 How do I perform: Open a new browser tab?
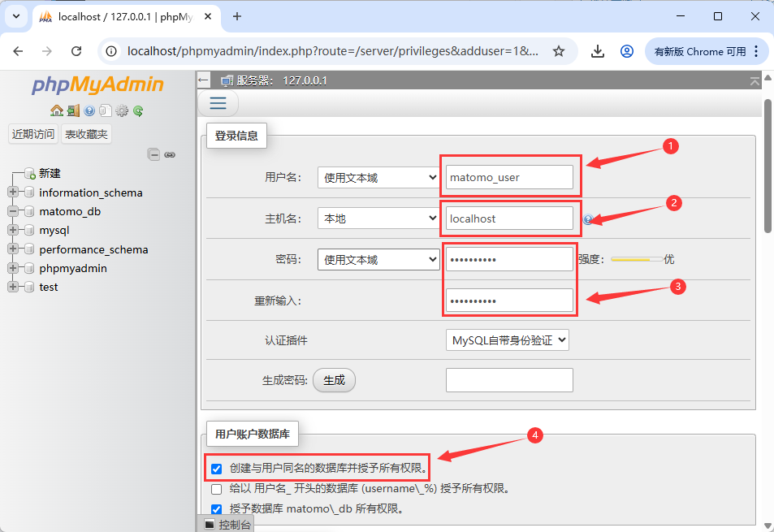[x=237, y=16]
